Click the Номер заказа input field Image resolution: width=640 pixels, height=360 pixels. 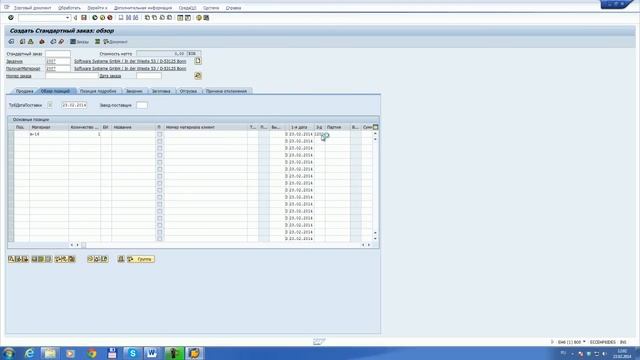(x=72, y=76)
